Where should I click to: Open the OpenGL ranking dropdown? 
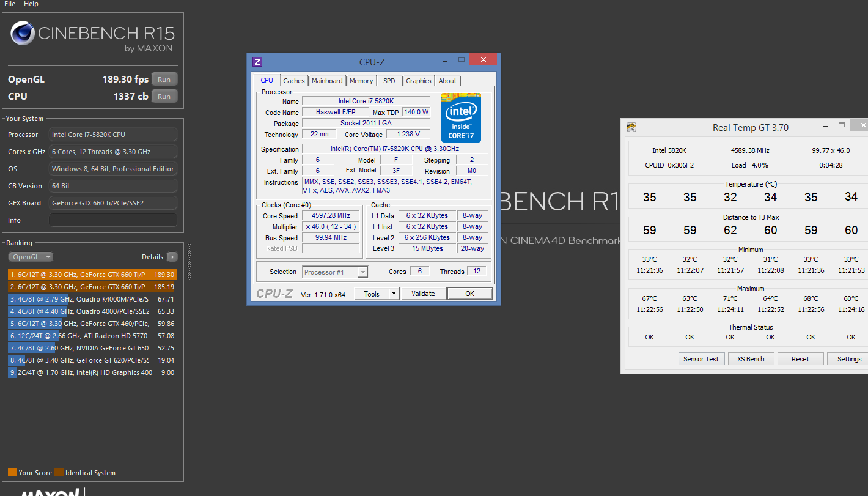pos(31,257)
